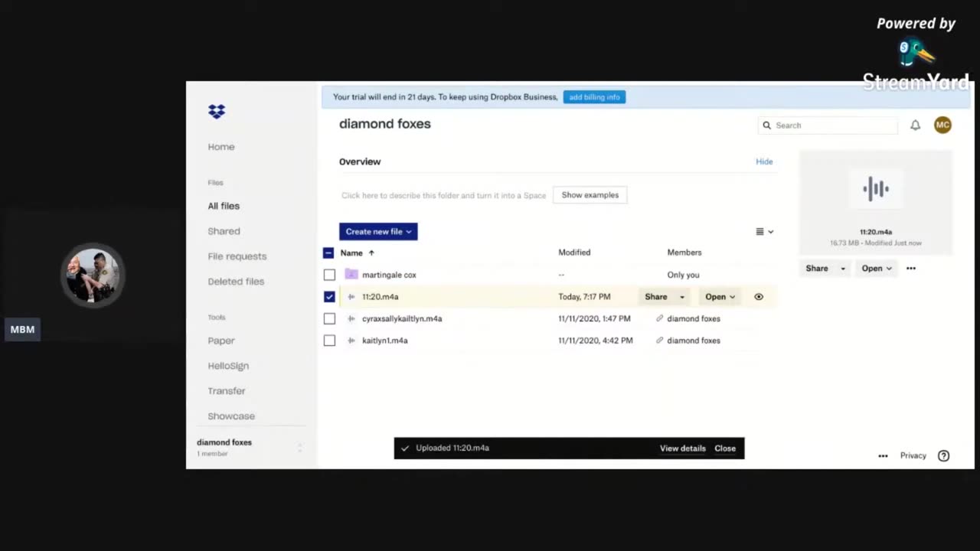Open the three-dot menu in preview pane
Viewport: 980px width, 551px height.
pos(910,269)
